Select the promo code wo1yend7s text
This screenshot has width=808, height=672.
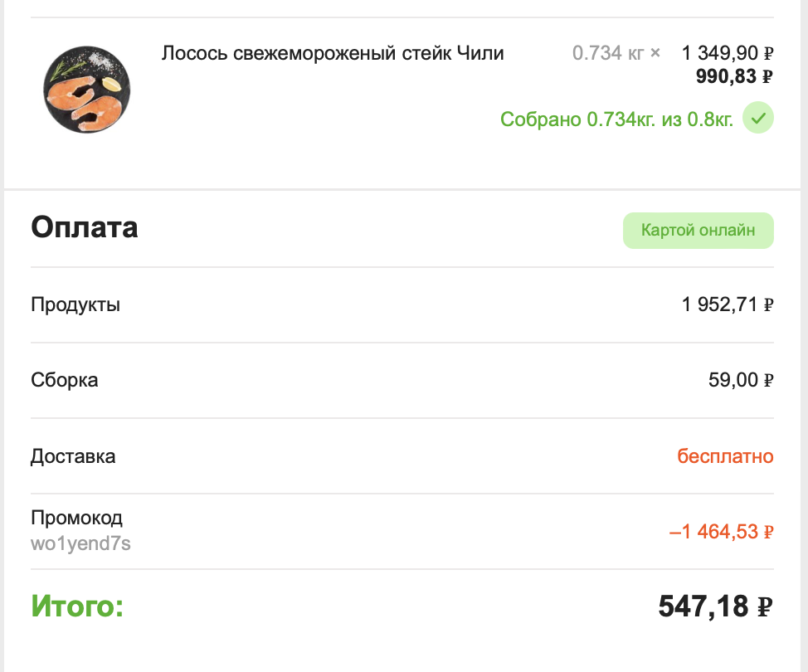tap(81, 543)
